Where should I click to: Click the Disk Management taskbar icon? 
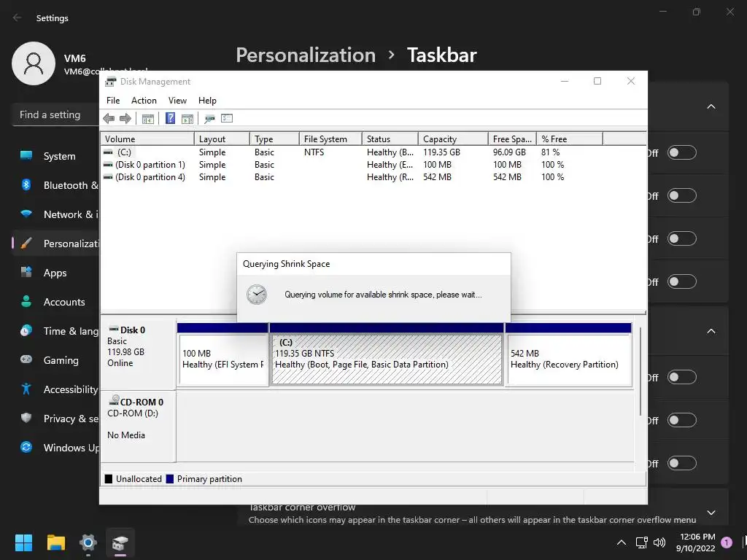[x=120, y=542]
